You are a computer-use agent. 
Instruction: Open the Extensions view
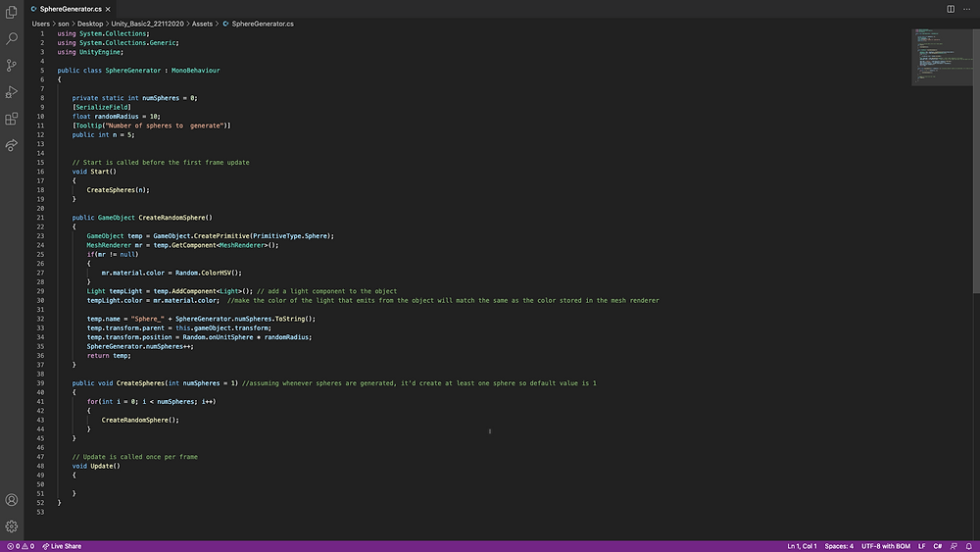pos(11,119)
